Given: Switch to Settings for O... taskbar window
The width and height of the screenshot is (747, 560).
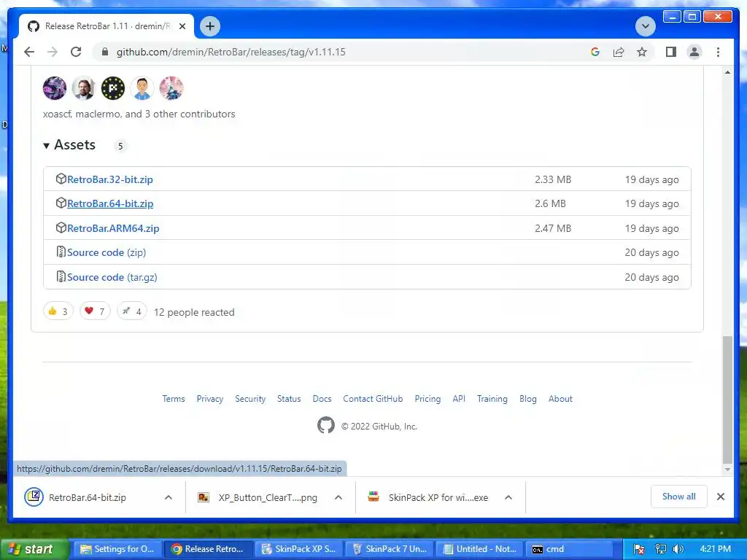Looking at the screenshot, I should coord(117,549).
